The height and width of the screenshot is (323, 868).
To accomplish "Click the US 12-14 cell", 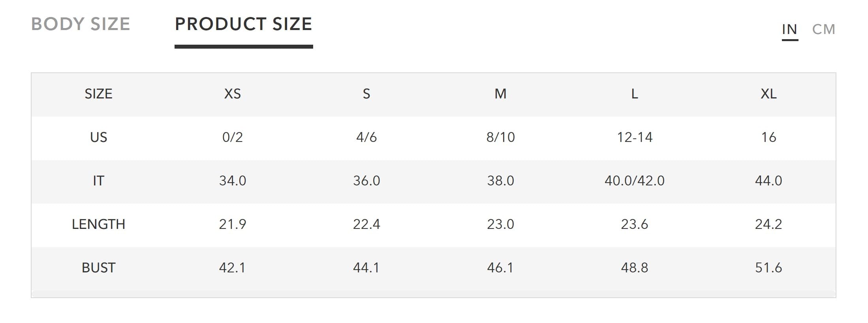I will pyautogui.click(x=635, y=138).
